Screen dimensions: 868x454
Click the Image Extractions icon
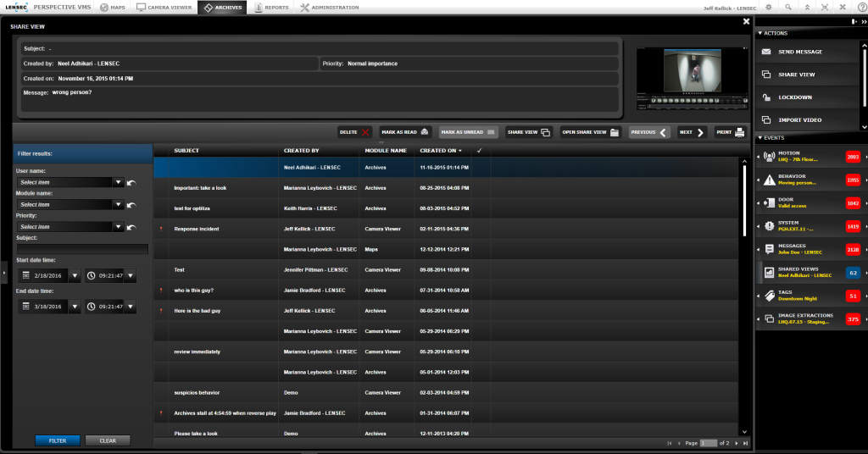(x=769, y=319)
